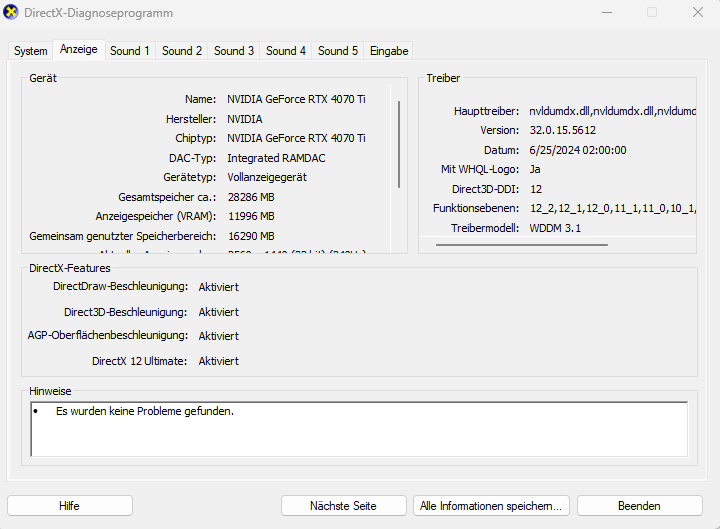Close the DirectX-Diagnoseprogramm window

698,12
